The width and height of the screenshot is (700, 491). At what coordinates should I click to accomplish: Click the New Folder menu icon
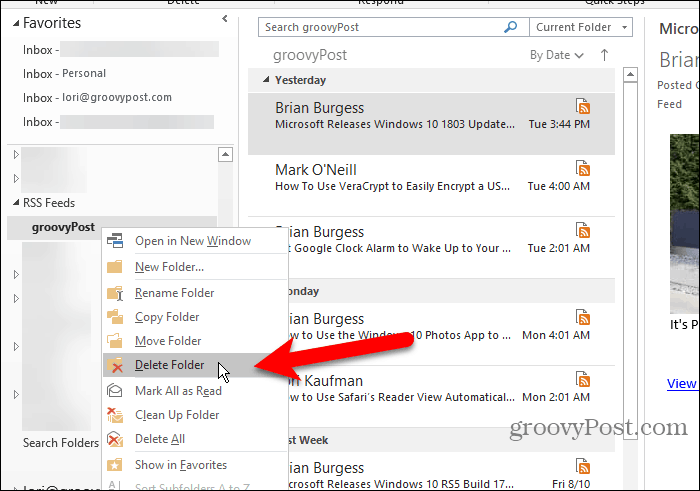[115, 266]
